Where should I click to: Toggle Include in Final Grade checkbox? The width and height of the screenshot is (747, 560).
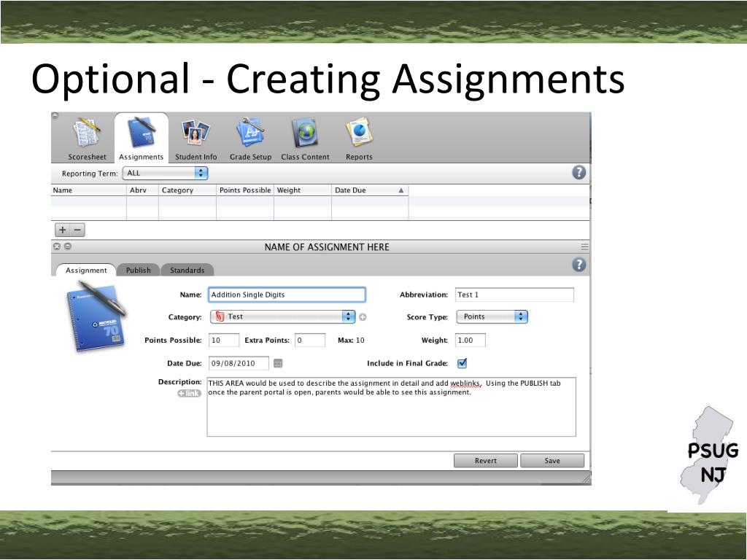pyautogui.click(x=462, y=363)
